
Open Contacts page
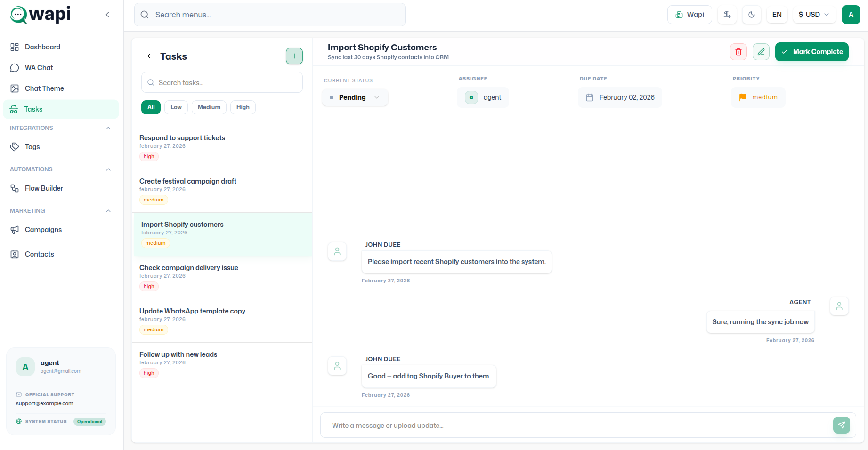(61, 254)
